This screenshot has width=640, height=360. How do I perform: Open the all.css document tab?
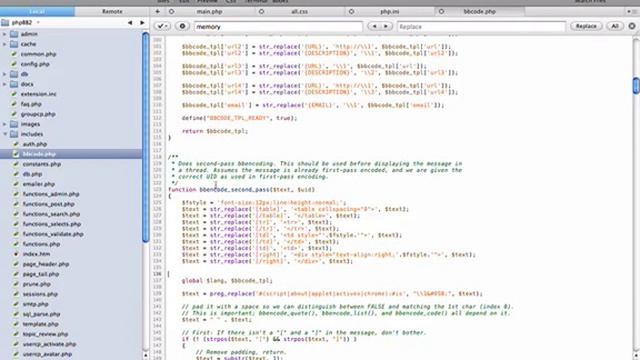[x=300, y=11]
